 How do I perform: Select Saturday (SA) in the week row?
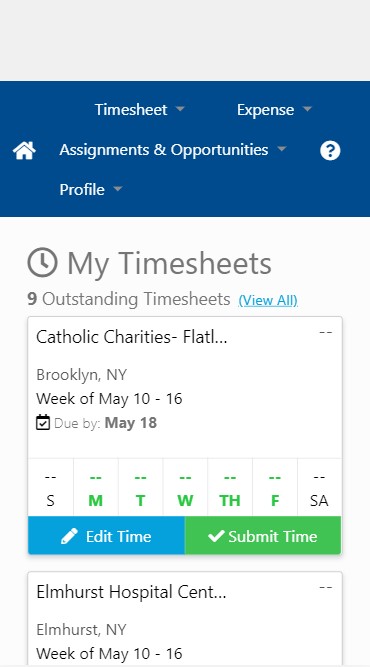pyautogui.click(x=319, y=487)
